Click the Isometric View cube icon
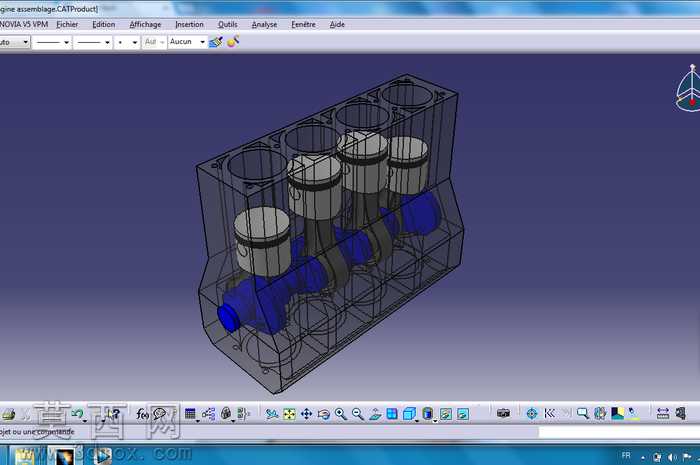Screen dimensions: 700x465 coord(409,414)
